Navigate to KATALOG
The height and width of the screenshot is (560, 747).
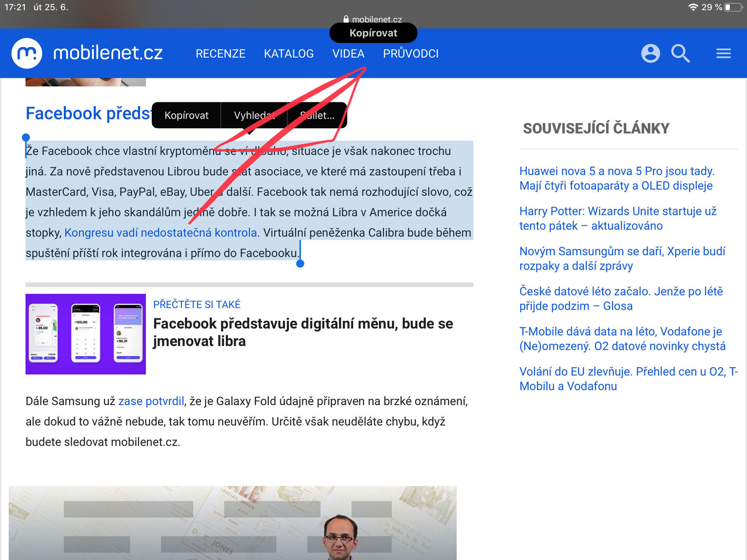[x=289, y=53]
